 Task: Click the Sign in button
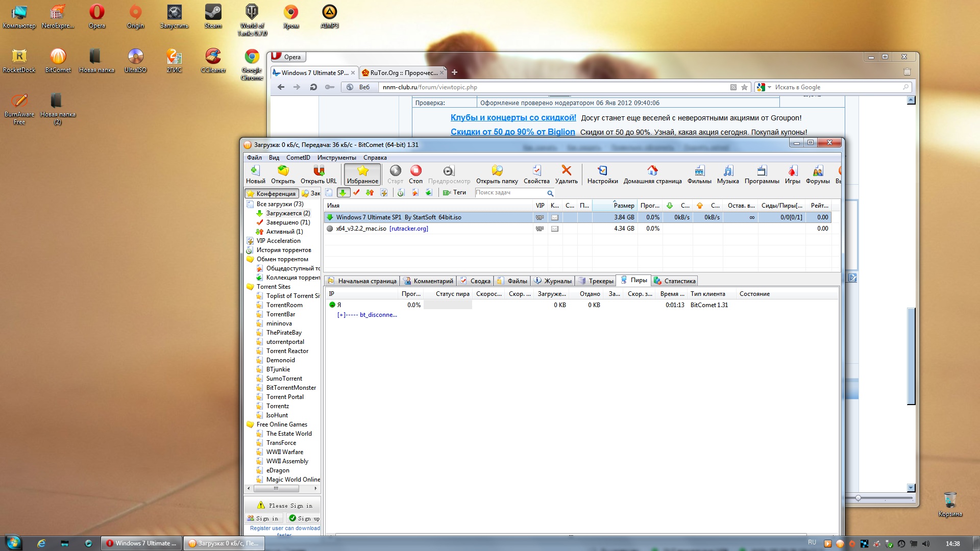[x=263, y=518]
